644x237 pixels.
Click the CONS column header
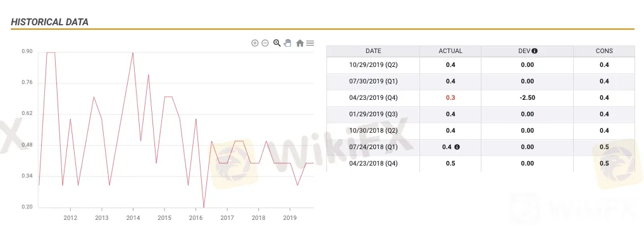coord(604,51)
